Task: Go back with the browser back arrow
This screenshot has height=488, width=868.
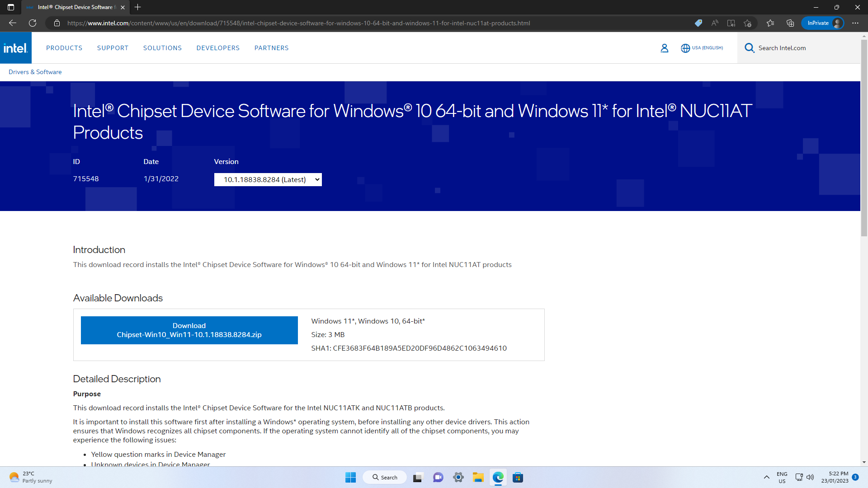Action: (x=13, y=23)
